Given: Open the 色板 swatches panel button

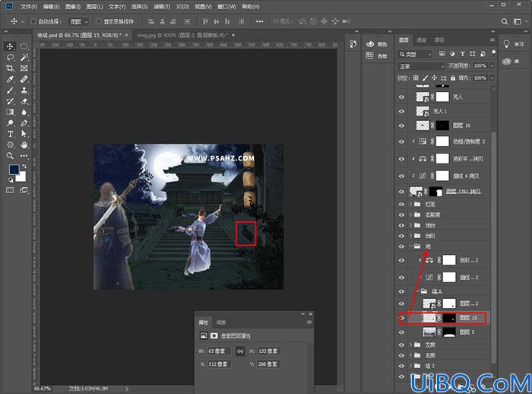Looking at the screenshot, I should (x=376, y=56).
